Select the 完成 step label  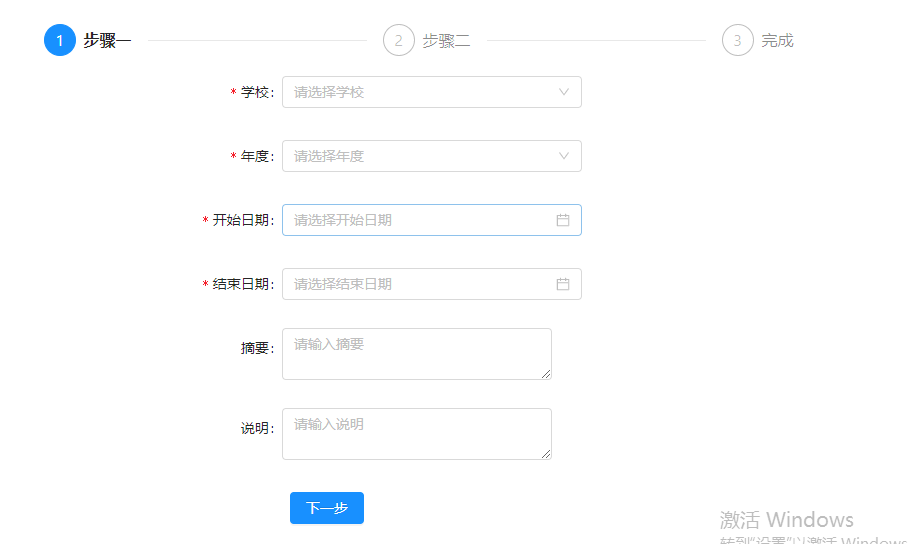(777, 41)
